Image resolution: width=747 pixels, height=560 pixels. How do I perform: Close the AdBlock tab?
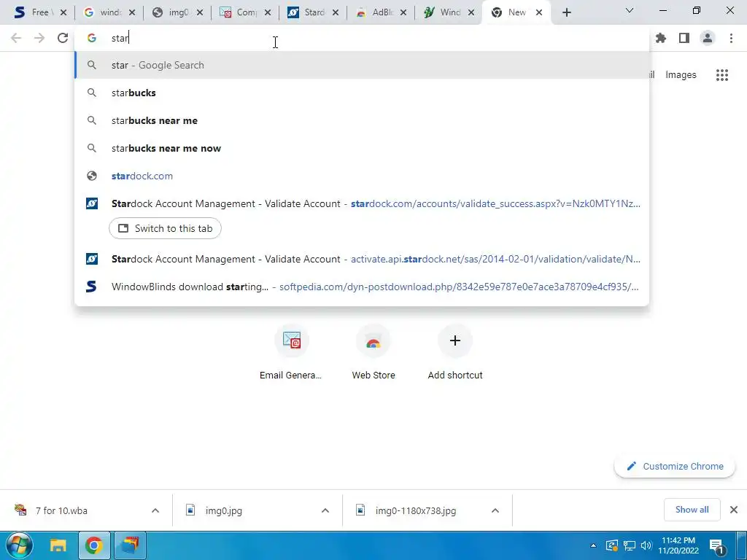(x=403, y=13)
